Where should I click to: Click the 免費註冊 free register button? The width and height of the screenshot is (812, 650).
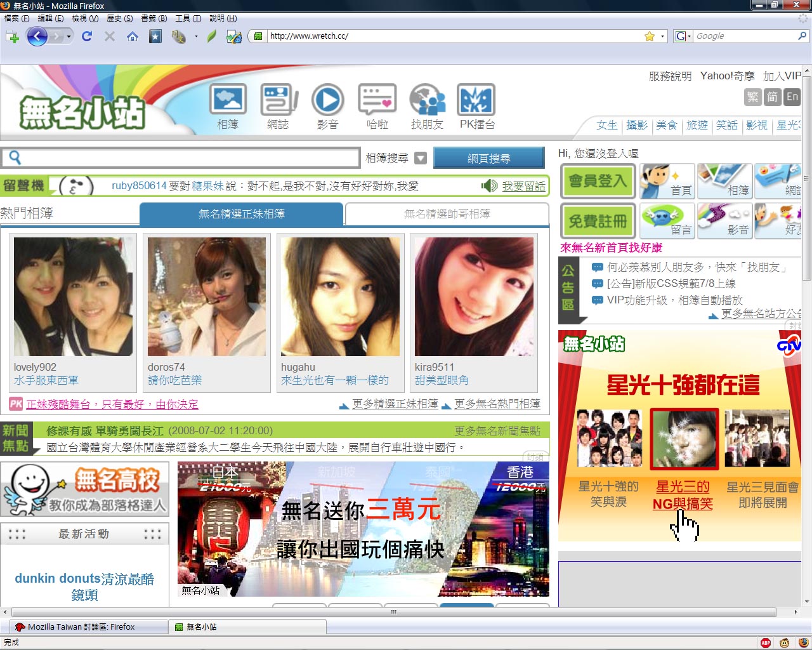tap(598, 221)
